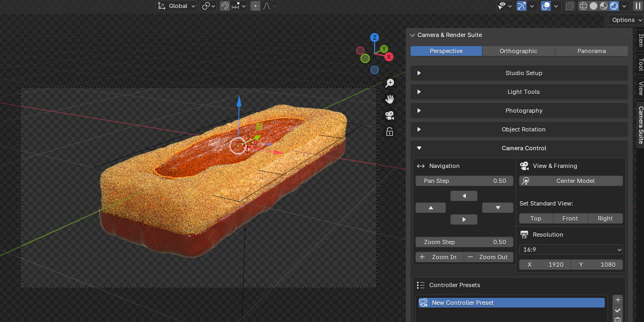Click the Center Model button
The width and height of the screenshot is (644, 322).
pyautogui.click(x=571, y=181)
